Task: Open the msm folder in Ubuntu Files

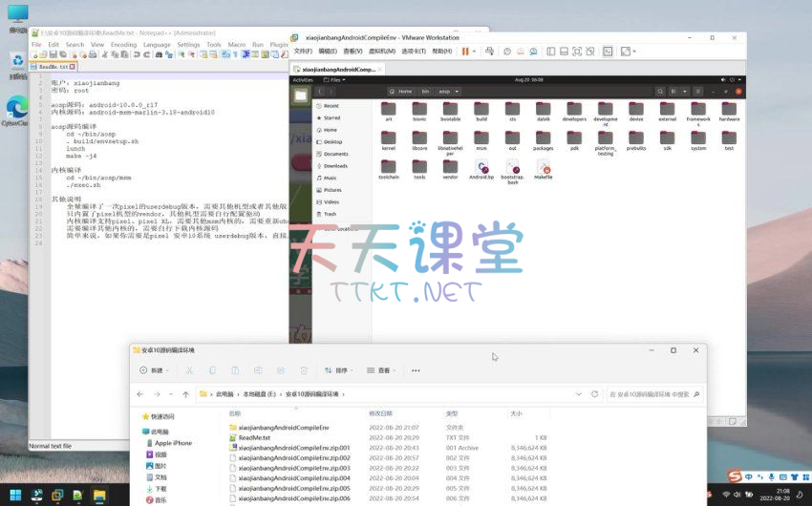Action: [481, 142]
